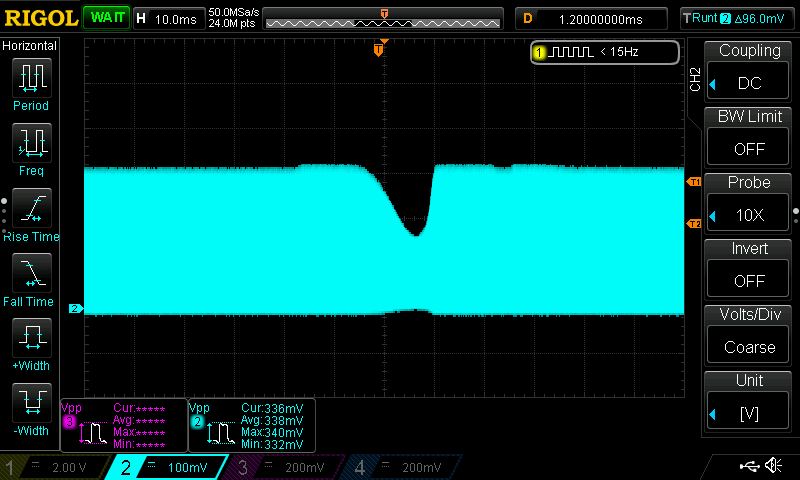Choose the Fall Time measurement
This screenshot has height=480, width=800.
pyautogui.click(x=31, y=274)
